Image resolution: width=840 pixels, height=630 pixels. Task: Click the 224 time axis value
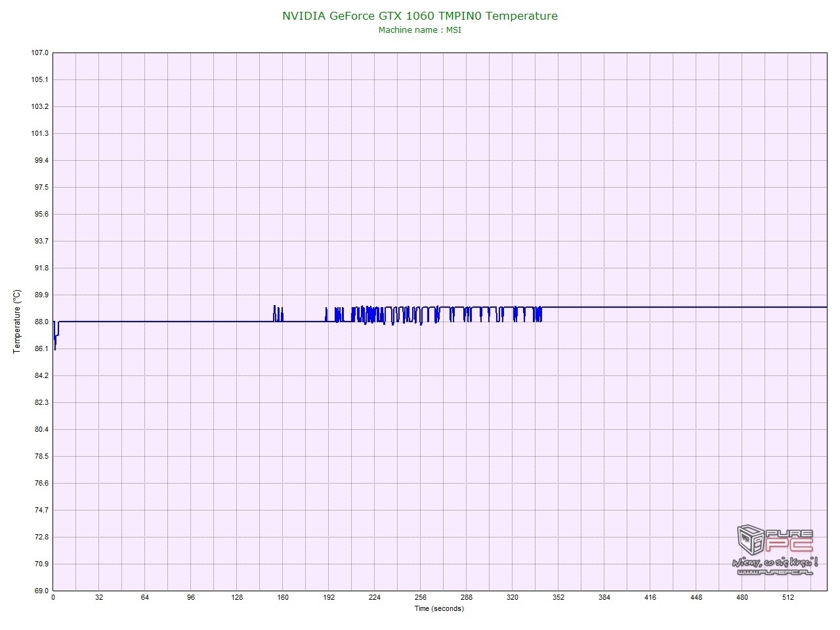(x=375, y=597)
